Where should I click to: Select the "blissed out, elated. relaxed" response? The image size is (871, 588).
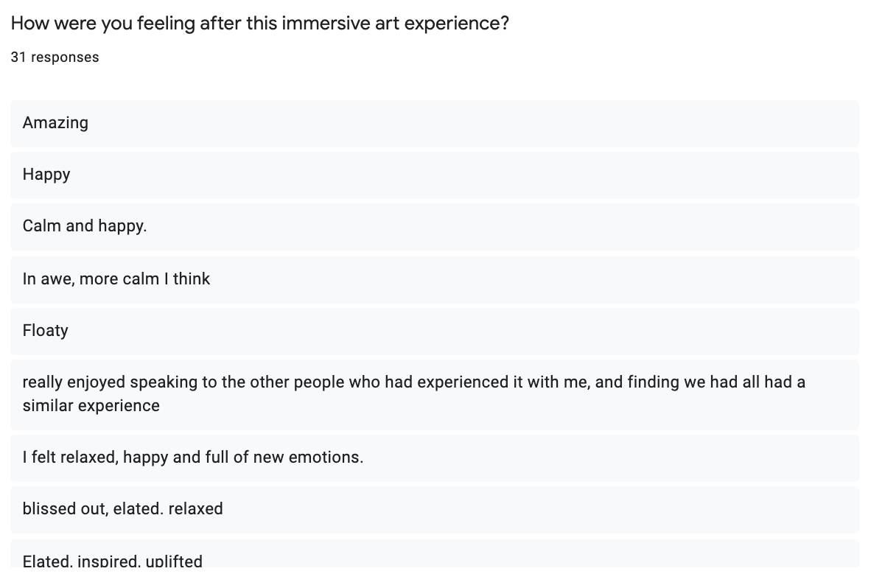[x=122, y=508]
